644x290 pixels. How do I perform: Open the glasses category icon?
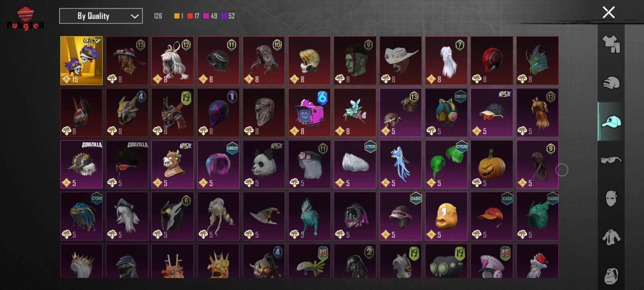(611, 160)
